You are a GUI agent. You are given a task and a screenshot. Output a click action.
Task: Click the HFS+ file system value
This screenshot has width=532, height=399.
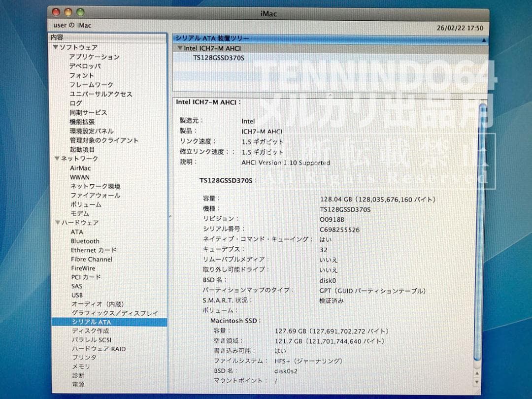point(308,361)
